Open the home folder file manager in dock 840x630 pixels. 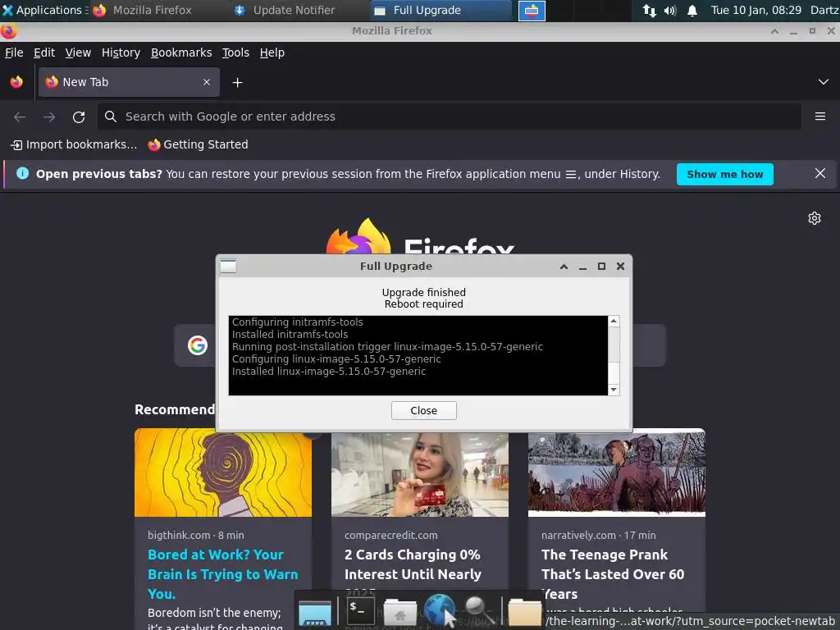click(x=399, y=612)
